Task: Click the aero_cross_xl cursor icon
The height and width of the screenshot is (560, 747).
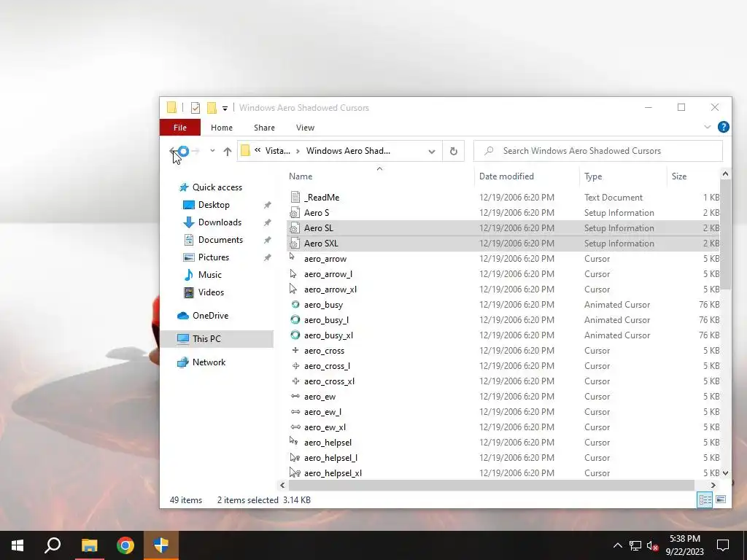Action: click(295, 381)
